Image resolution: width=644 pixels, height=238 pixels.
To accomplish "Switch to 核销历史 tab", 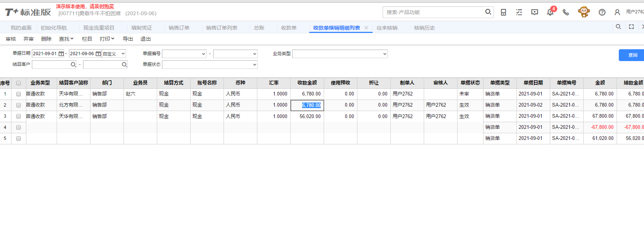I will point(425,28).
